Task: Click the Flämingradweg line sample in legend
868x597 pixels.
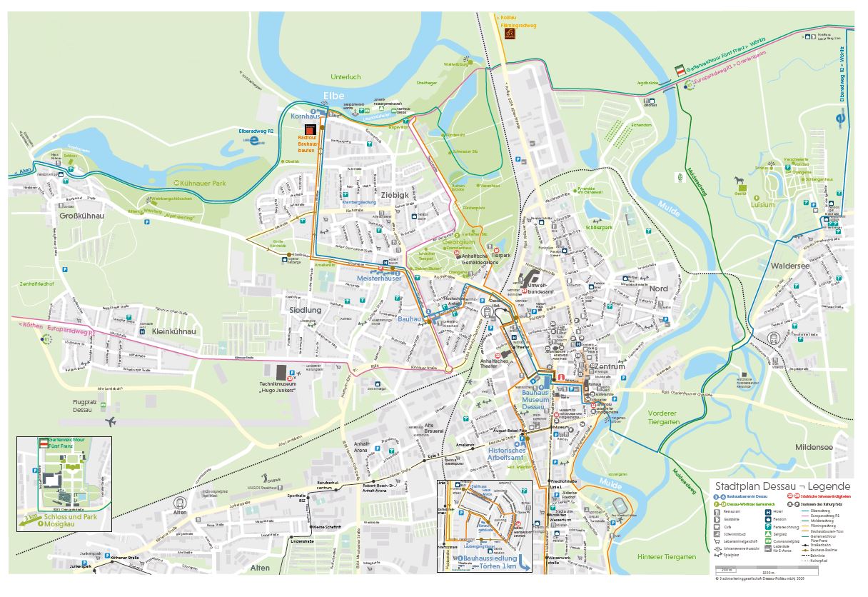Action: (805, 526)
